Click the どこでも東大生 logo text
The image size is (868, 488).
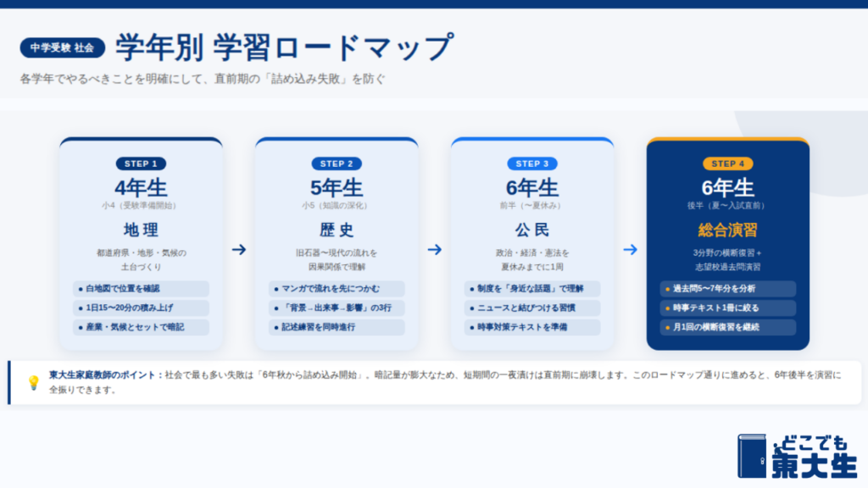tap(815, 456)
